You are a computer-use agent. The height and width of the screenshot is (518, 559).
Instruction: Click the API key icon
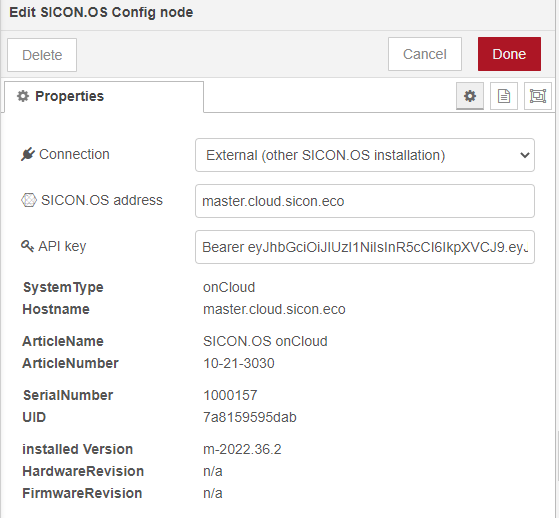[27, 246]
